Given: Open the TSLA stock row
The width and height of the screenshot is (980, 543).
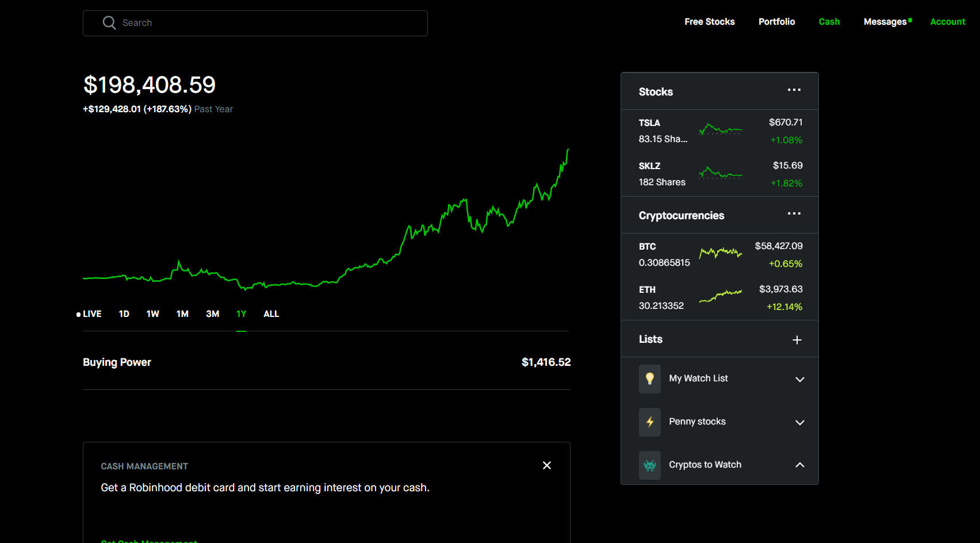Looking at the screenshot, I should (719, 131).
